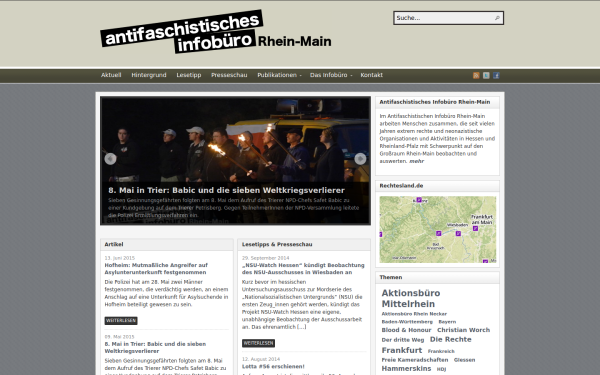Click date 13. Juni 2015

(x=120, y=258)
